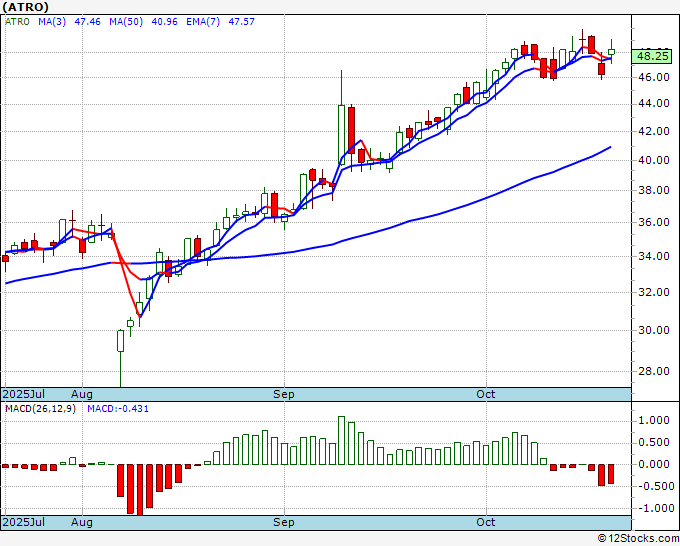Click the 32.00 price axis label
680x546 pixels.
pos(654,292)
